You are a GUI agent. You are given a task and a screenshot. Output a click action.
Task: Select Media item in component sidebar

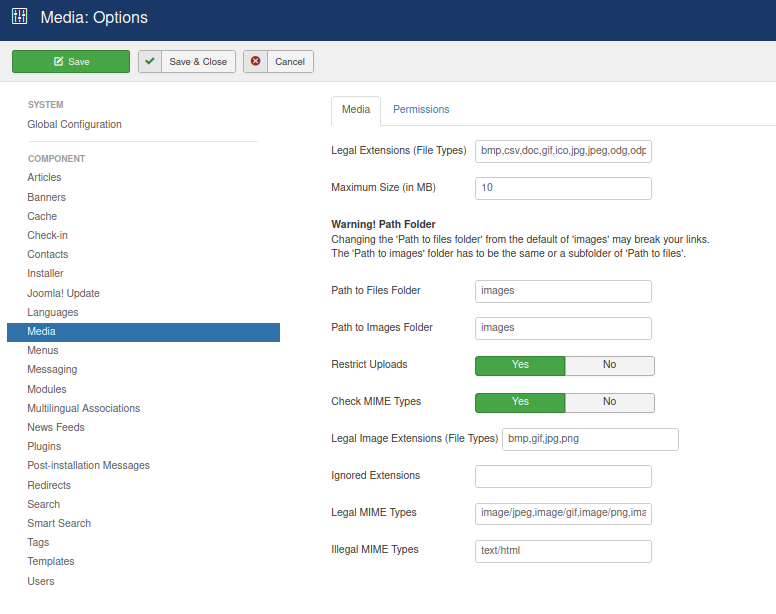(x=144, y=332)
